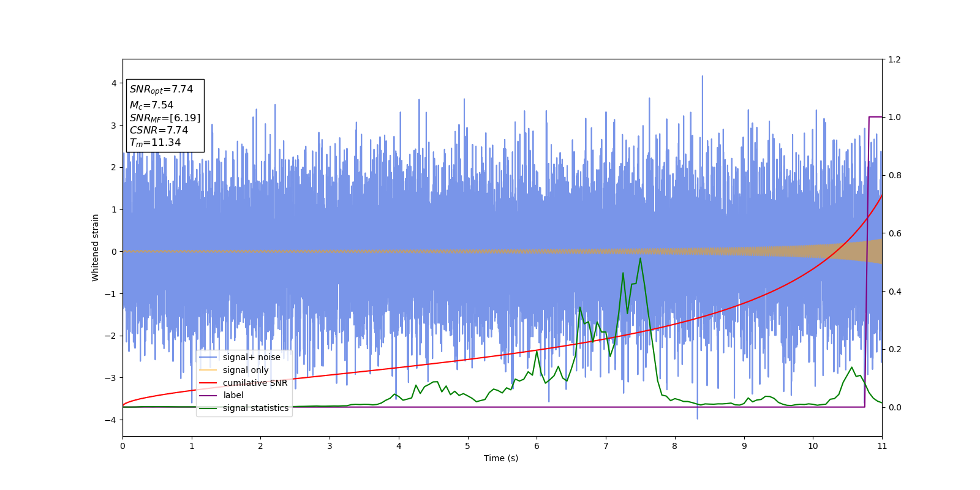Click the right y-axis tick label 0.0
The height and width of the screenshot is (490, 980).
click(x=894, y=407)
